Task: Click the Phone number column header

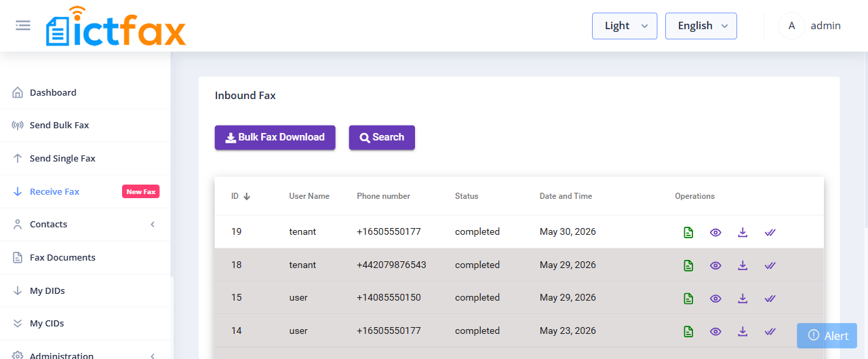Action: (x=384, y=196)
